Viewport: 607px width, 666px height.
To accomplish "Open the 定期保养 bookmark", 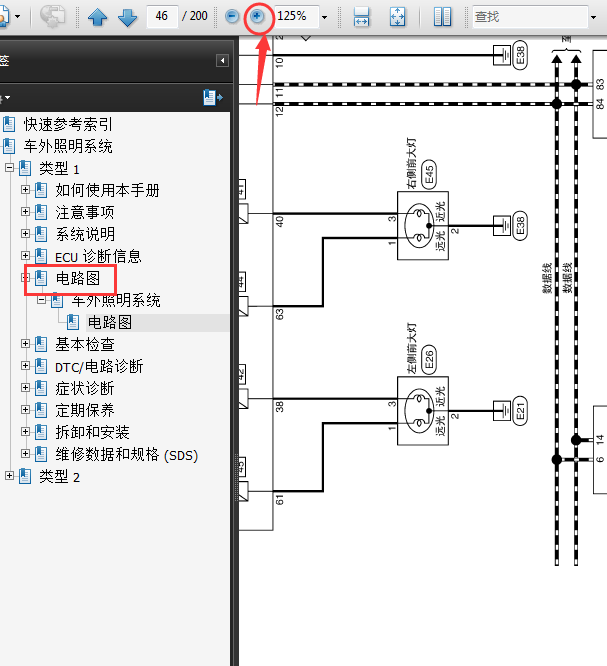I will 85,411.
